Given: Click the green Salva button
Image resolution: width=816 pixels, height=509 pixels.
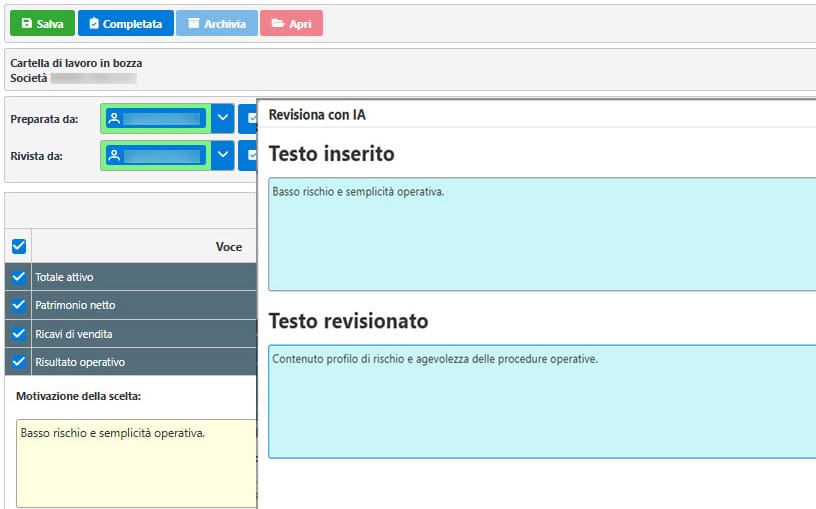Looking at the screenshot, I should pyautogui.click(x=42, y=23).
